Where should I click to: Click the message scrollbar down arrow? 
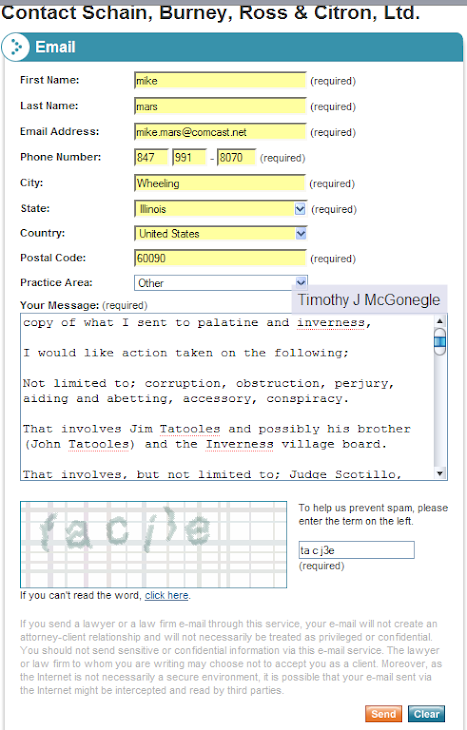pyautogui.click(x=440, y=473)
